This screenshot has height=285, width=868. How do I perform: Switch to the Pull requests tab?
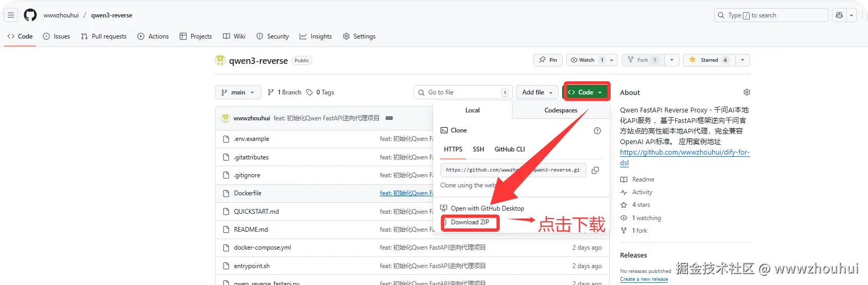point(104,36)
